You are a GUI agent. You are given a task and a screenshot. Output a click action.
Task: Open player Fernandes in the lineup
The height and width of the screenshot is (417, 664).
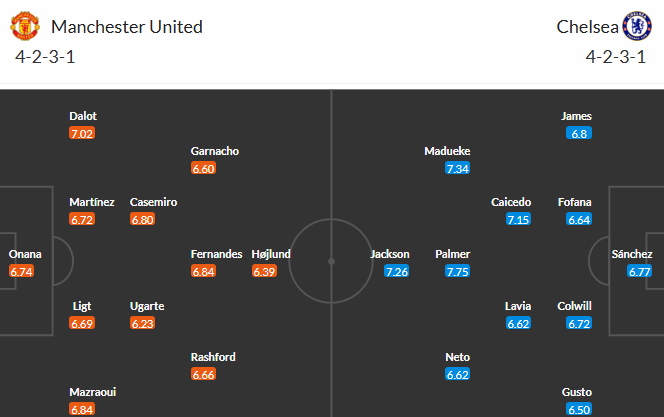pyautogui.click(x=216, y=254)
